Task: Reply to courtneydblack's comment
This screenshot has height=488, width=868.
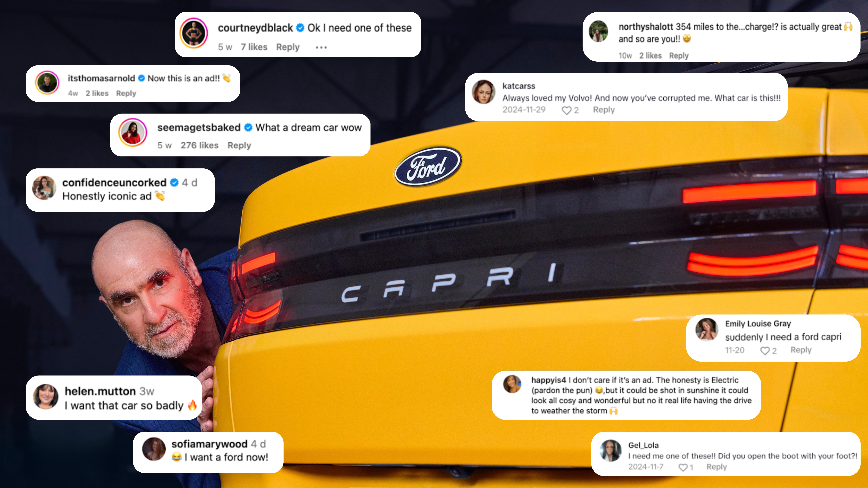Action: tap(288, 47)
